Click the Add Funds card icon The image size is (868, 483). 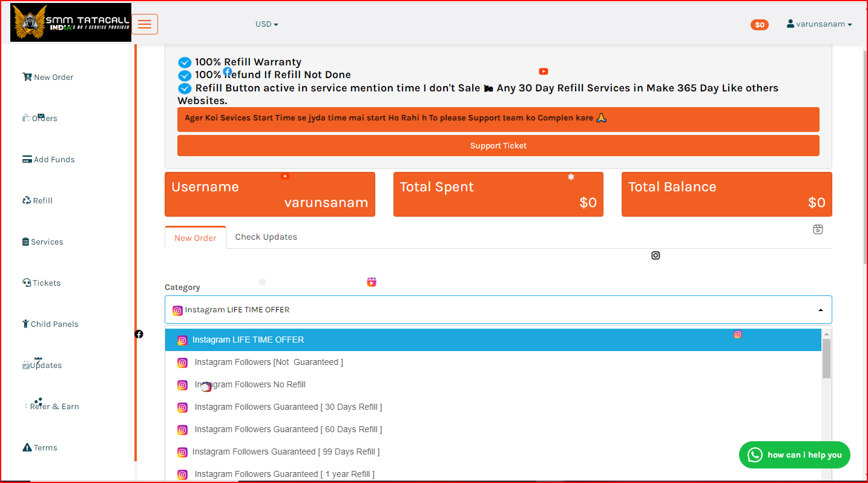point(27,160)
